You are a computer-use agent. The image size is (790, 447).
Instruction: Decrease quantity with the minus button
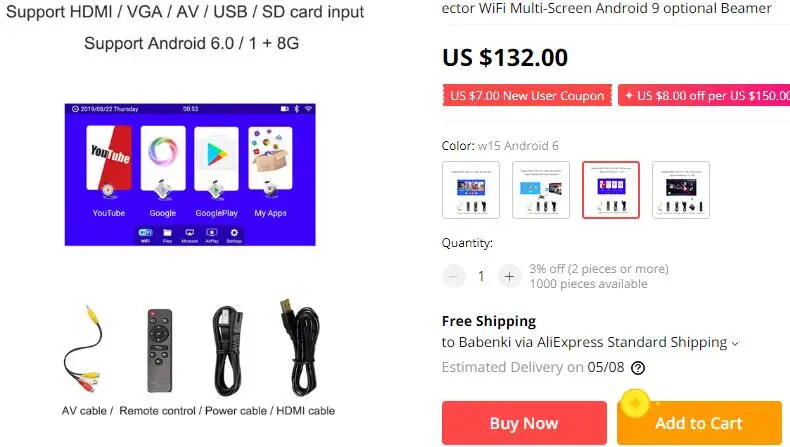[x=453, y=276]
